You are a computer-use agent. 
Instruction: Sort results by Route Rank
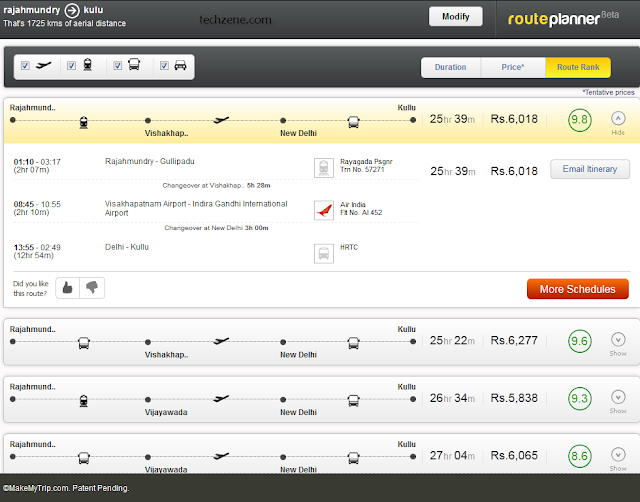(578, 67)
